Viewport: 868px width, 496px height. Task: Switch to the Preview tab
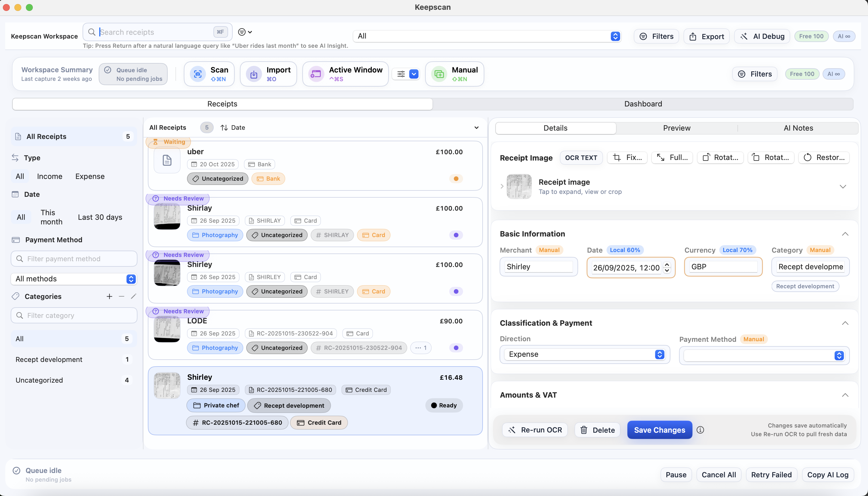677,128
